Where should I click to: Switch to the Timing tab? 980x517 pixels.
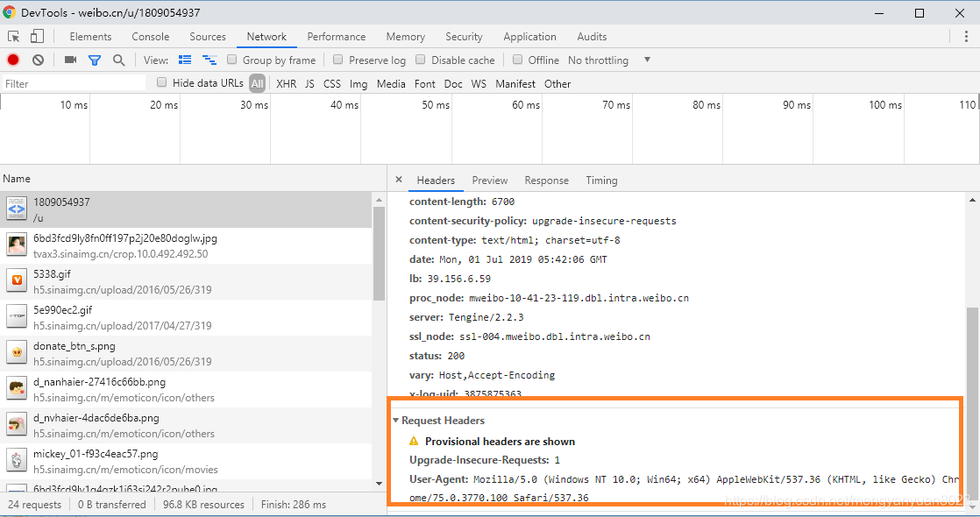[602, 180]
